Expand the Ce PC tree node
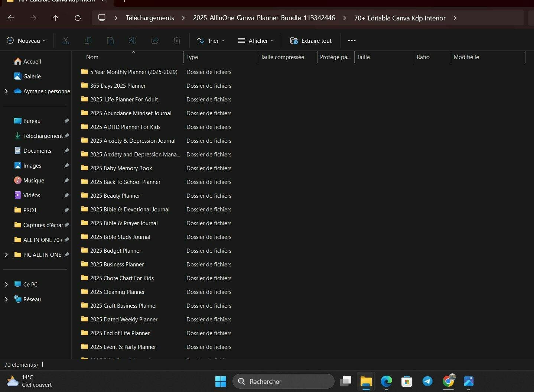Screen dimensions: 534x392 (x=6, y=284)
